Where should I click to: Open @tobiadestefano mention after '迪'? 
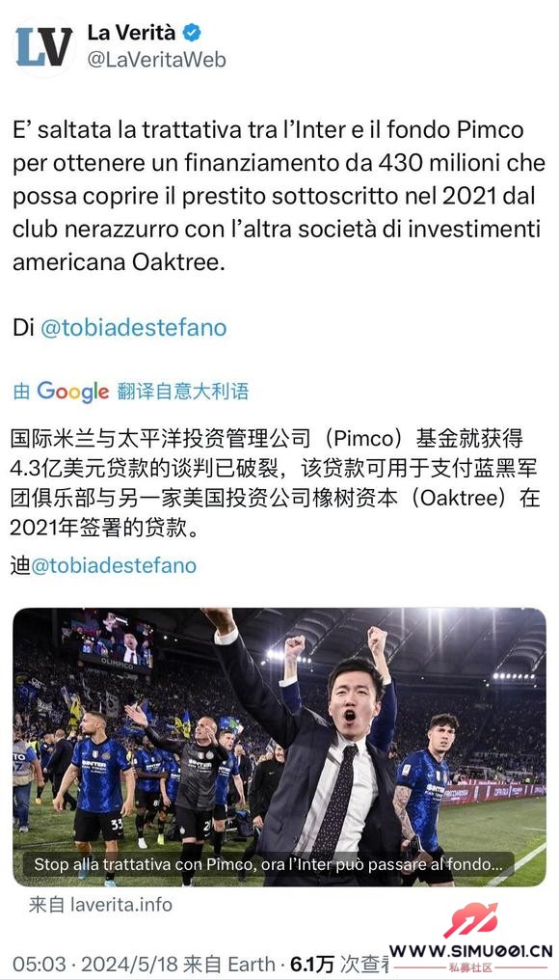click(x=114, y=565)
